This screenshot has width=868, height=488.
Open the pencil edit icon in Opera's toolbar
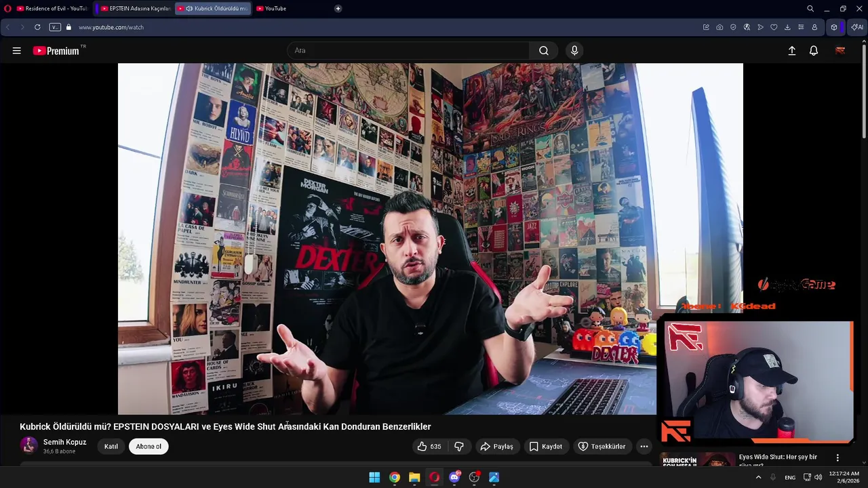click(x=706, y=27)
